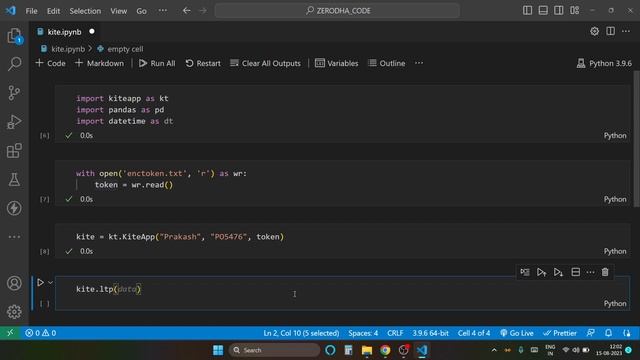Show hidden menu bar items
The height and width of the screenshot is (360, 640).
click(x=162, y=11)
